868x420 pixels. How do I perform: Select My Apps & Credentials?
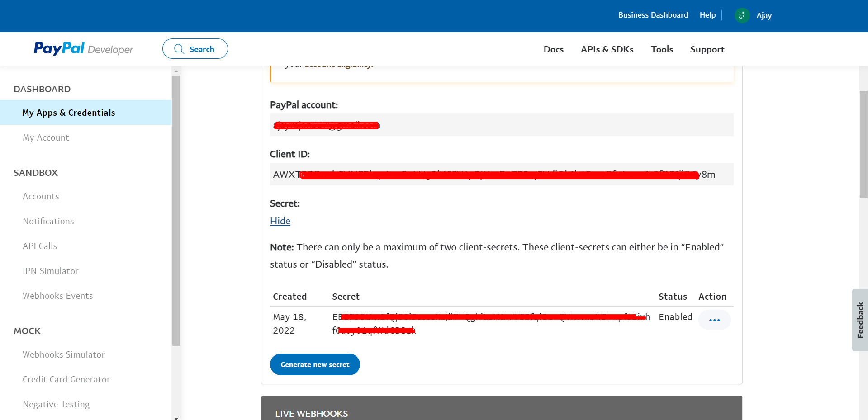[86, 113]
